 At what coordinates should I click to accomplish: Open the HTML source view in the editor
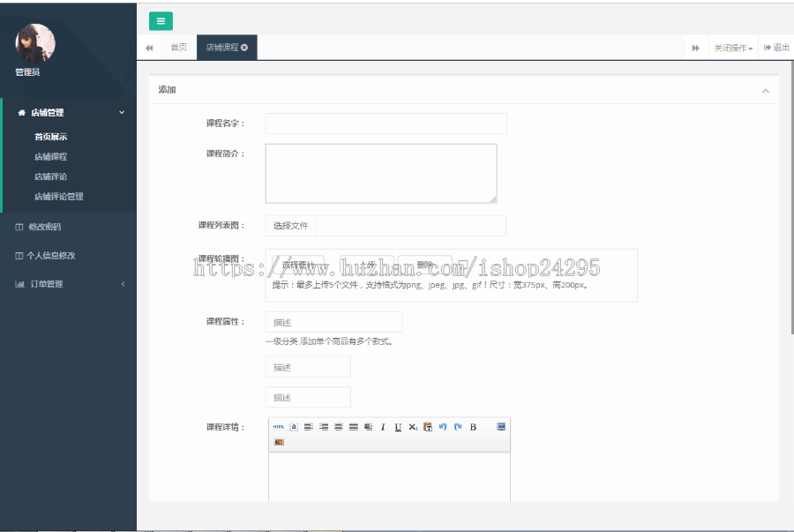pos(278,427)
